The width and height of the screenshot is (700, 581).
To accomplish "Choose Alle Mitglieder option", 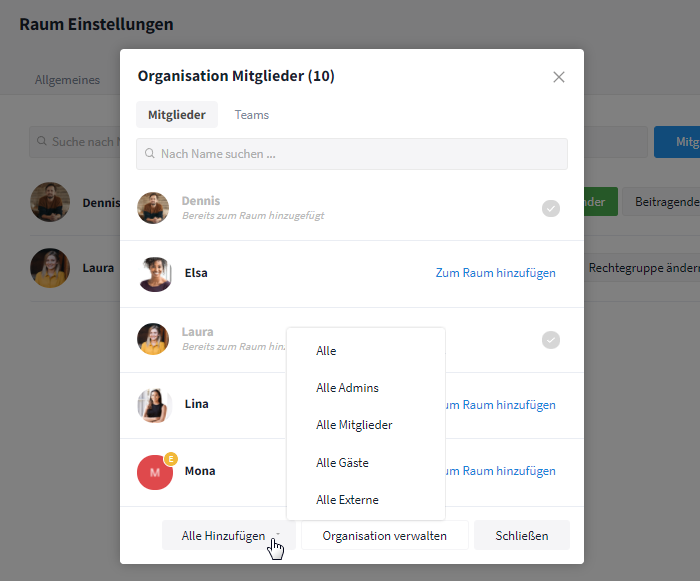I will (354, 425).
